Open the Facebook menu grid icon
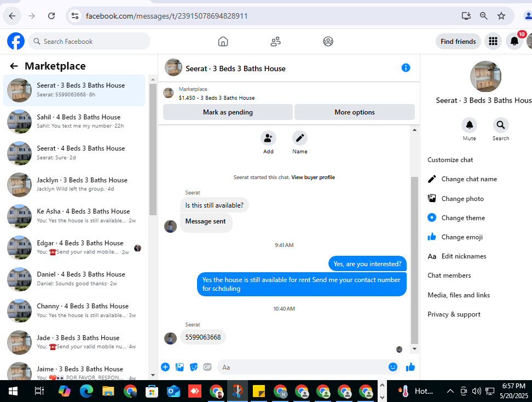The height and width of the screenshot is (402, 532). tap(493, 42)
